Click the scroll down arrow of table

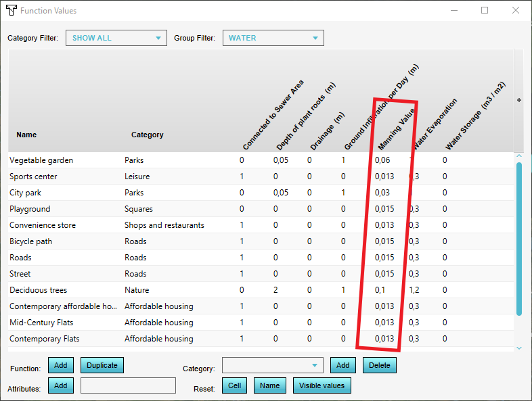pyautogui.click(x=519, y=348)
